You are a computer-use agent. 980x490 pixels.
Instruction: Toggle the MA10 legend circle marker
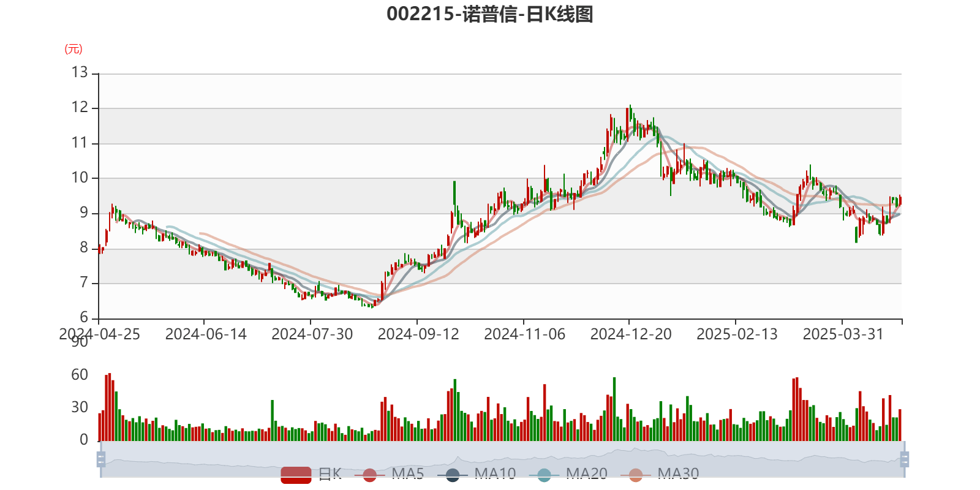pos(453,475)
